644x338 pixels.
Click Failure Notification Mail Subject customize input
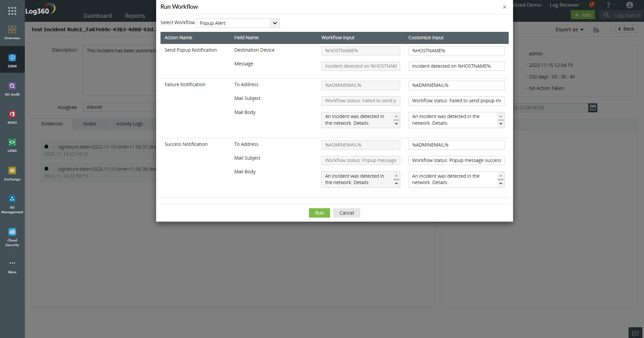(x=456, y=101)
